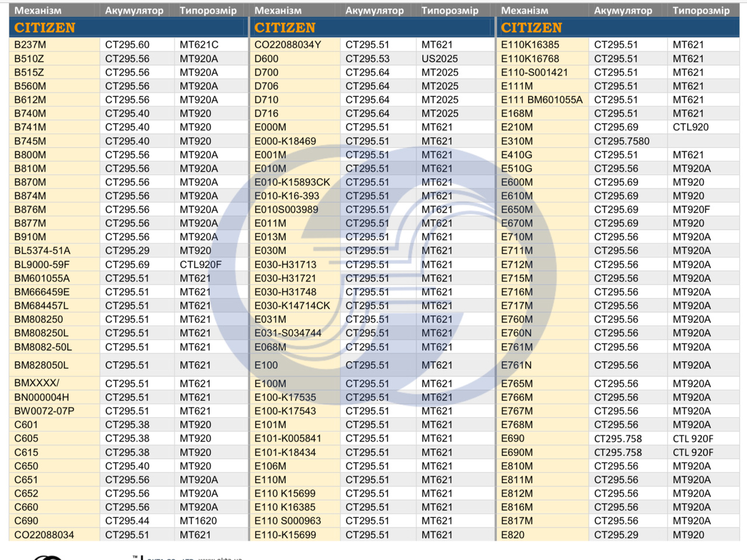
Task: Click the CT295.7580 battery value
Action: 622,141
